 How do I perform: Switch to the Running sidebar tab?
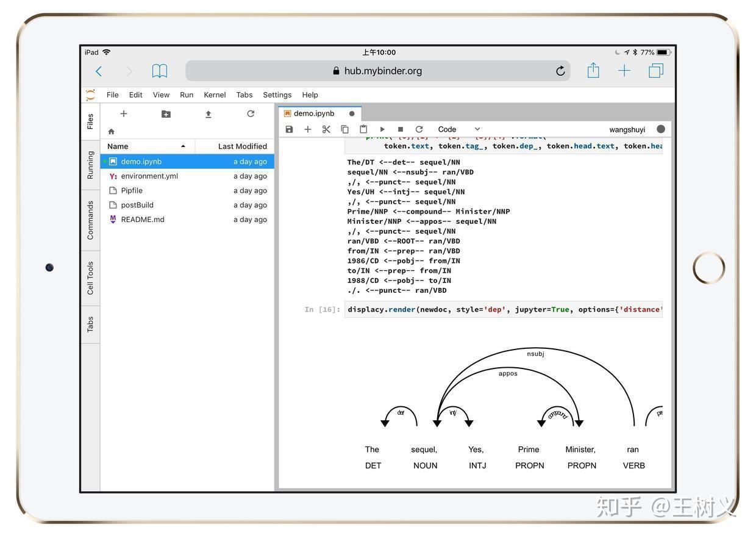coord(90,165)
